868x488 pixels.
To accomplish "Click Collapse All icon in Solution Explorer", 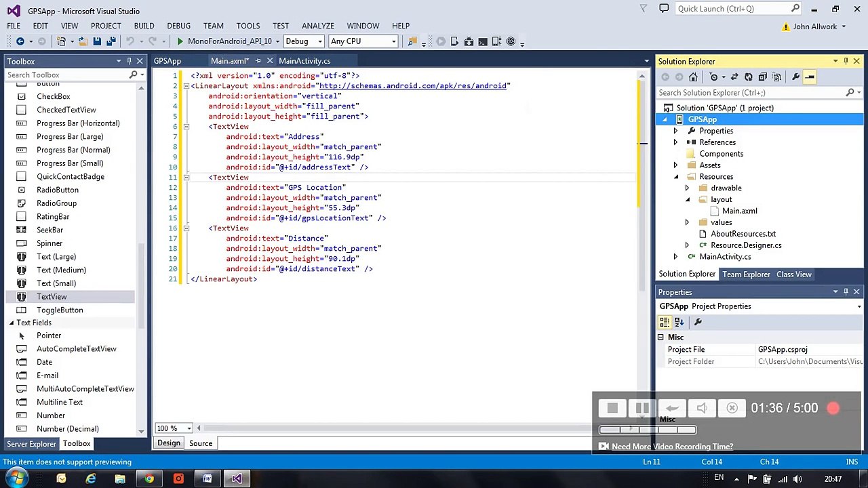I will click(x=762, y=77).
